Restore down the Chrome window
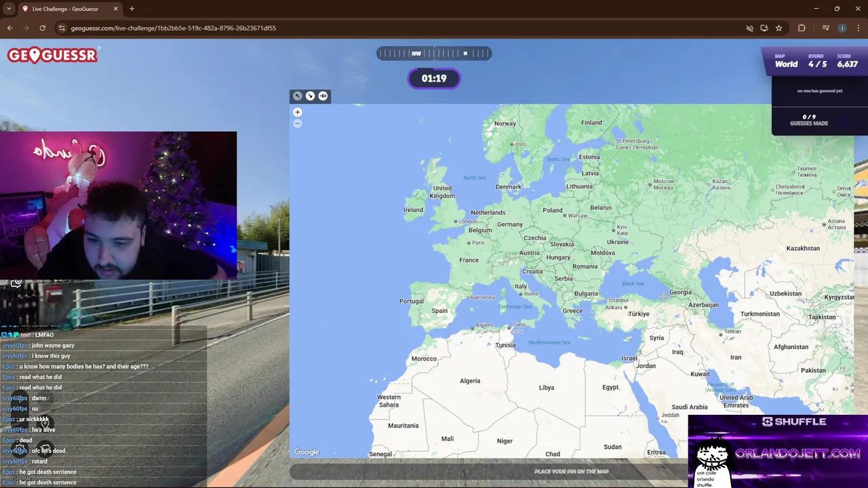The height and width of the screenshot is (488, 868). 837,9
